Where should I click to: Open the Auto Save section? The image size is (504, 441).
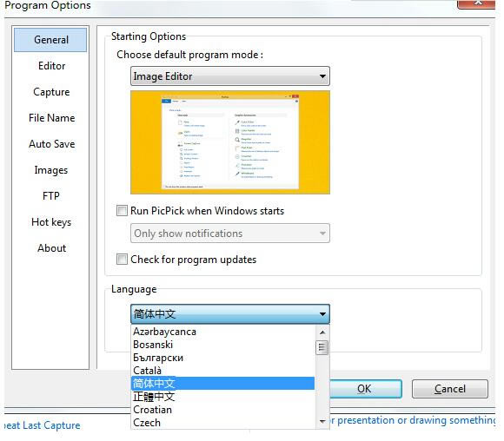pos(51,144)
